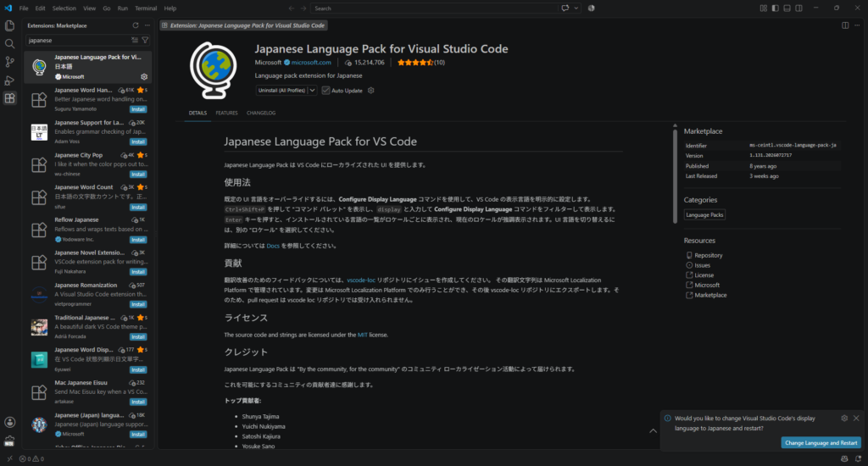
Task: Open the Source Control view
Action: tap(9, 62)
